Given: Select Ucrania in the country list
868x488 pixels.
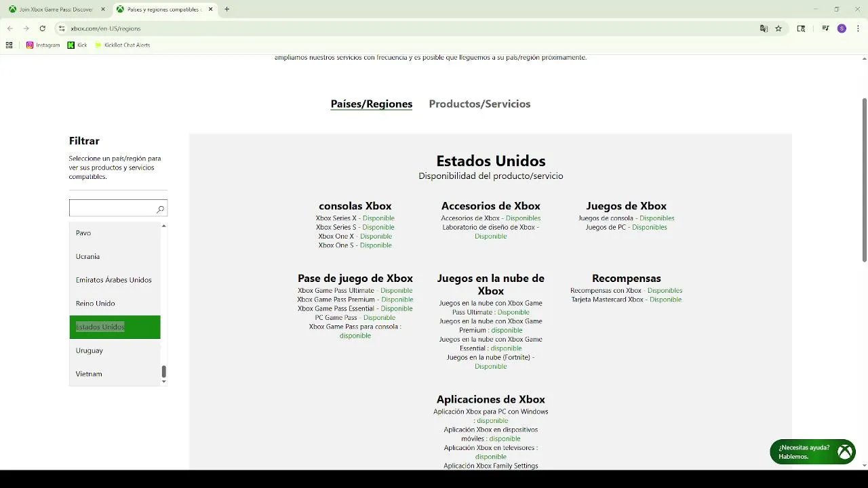Looking at the screenshot, I should (115, 256).
